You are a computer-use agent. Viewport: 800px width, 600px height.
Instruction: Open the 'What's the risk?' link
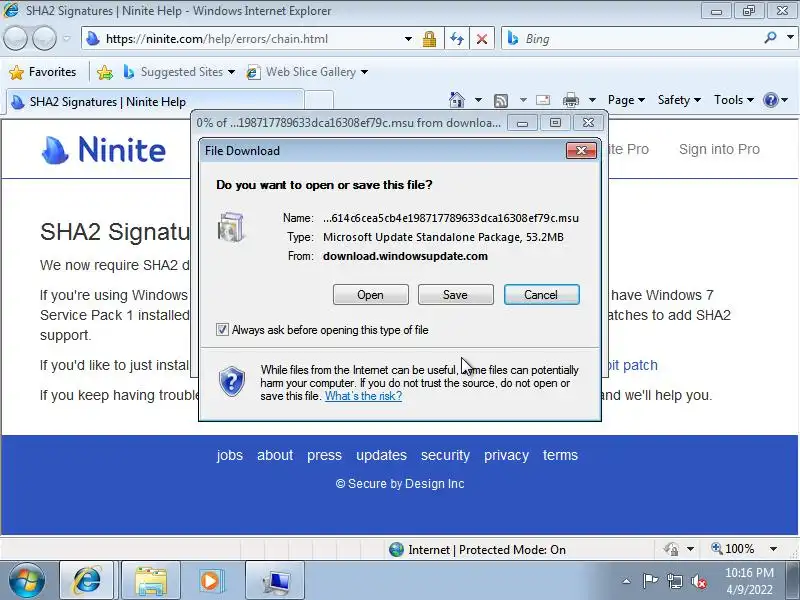point(363,396)
